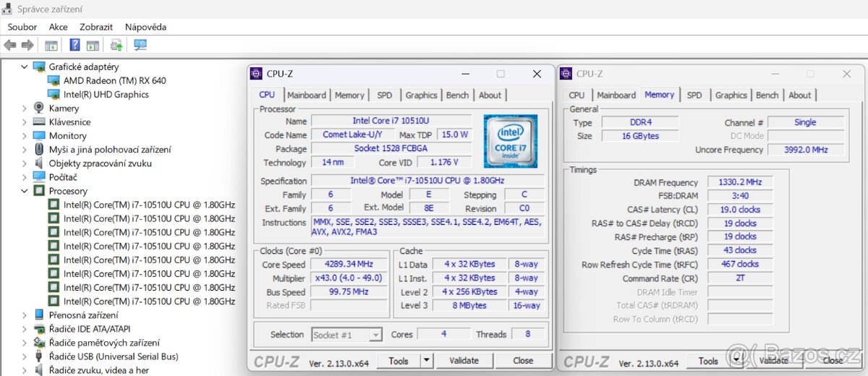Expand the Monitory category
The image size is (868, 376).
tap(24, 136)
